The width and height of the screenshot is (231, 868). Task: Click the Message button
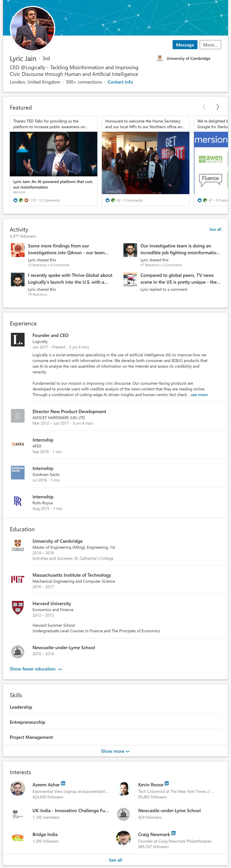(185, 45)
